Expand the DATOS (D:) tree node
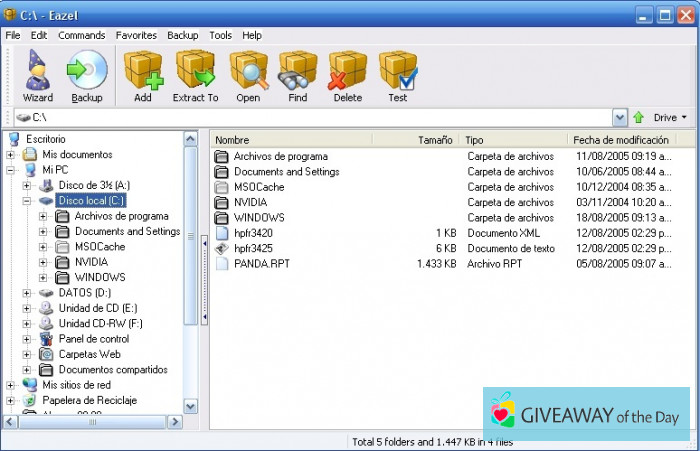This screenshot has height=451, width=700. click(x=27, y=293)
